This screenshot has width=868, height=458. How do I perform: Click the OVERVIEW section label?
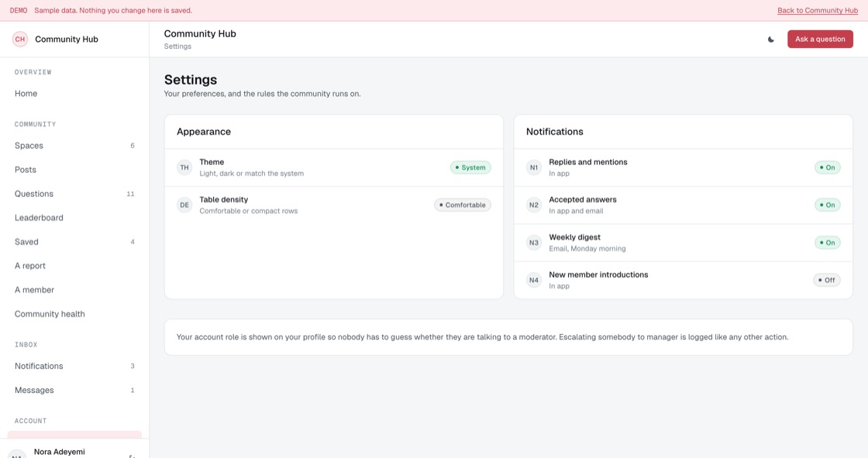point(33,72)
